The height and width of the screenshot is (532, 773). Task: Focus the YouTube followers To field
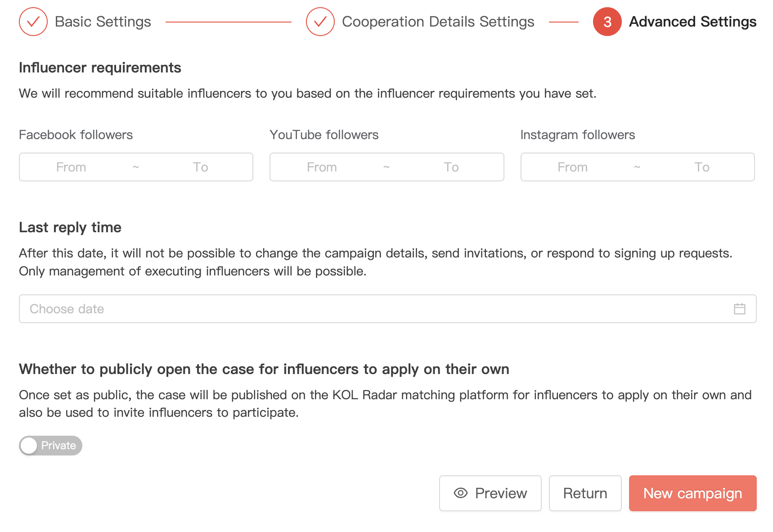(451, 167)
